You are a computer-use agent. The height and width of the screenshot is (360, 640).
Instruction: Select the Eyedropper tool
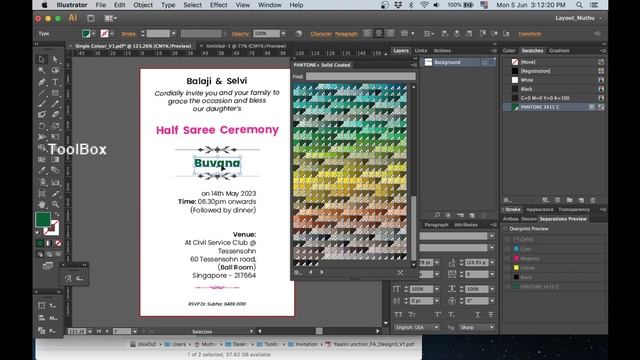tap(42, 170)
